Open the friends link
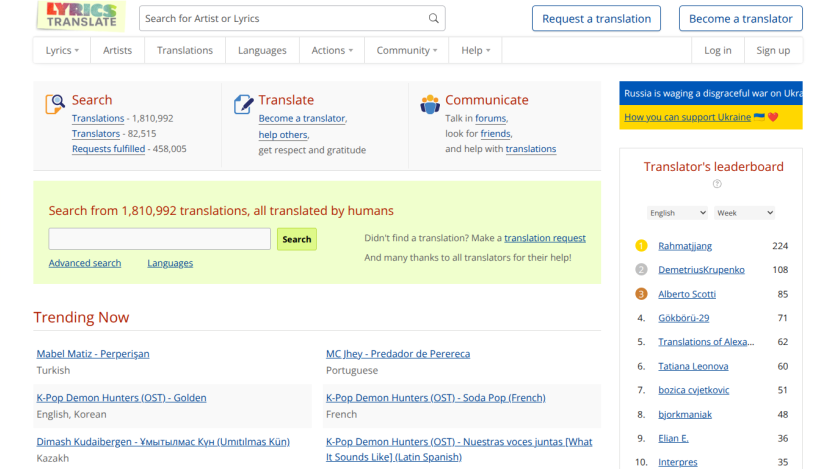 (x=495, y=134)
